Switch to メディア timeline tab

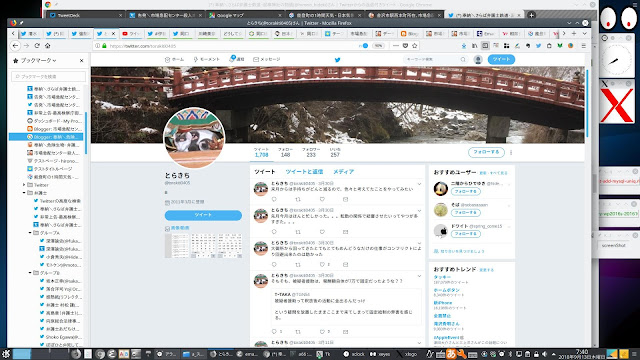click(x=343, y=172)
